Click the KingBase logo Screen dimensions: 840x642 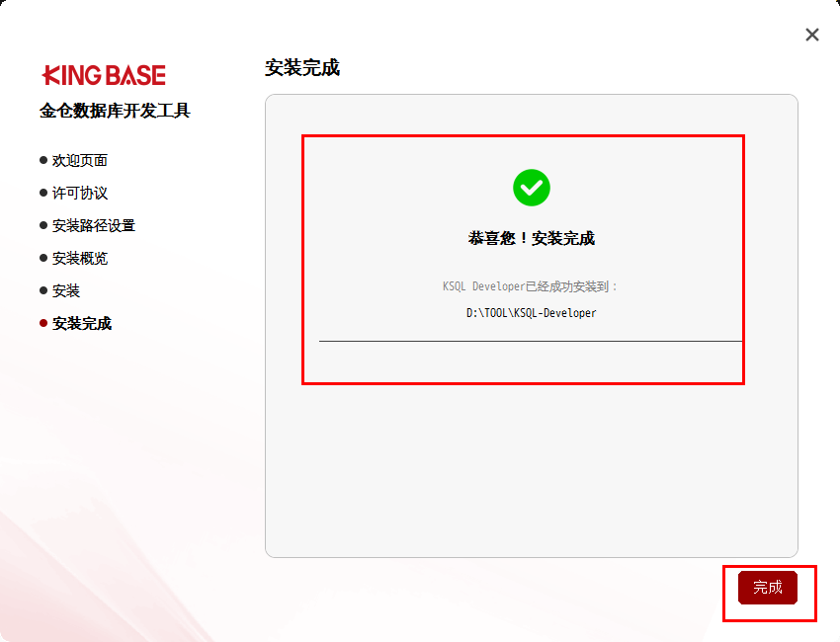point(104,76)
